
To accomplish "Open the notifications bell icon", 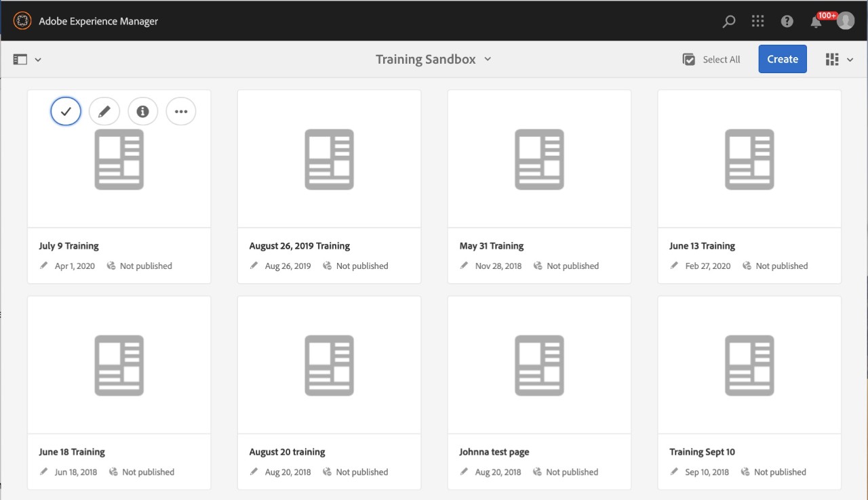I will [816, 22].
